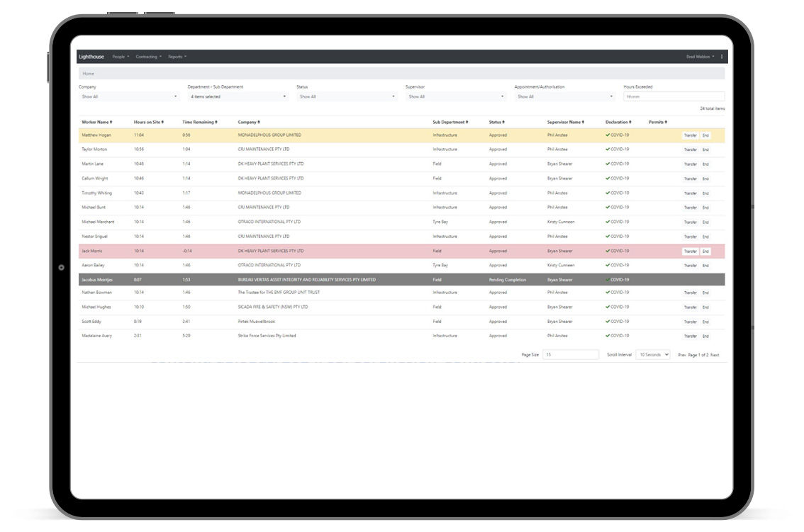
Task: Open the Appointment/Authorisation filter dropdown
Action: point(564,96)
